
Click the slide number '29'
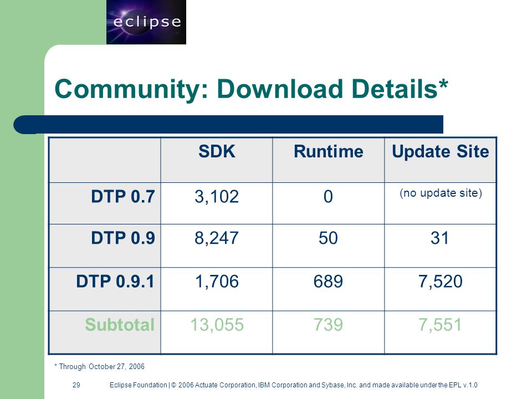point(76,385)
